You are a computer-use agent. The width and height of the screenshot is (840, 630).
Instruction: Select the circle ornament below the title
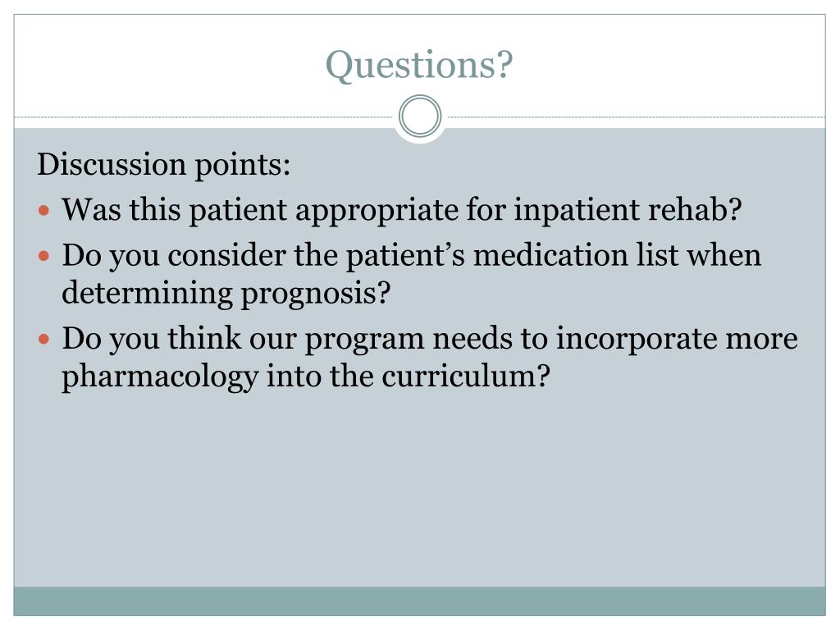420,116
